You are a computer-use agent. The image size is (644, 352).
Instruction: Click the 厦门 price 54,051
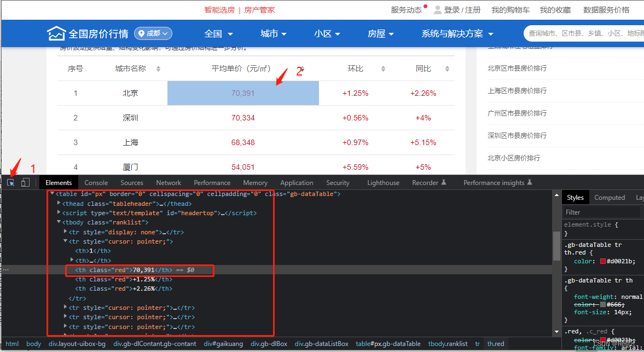click(x=243, y=167)
